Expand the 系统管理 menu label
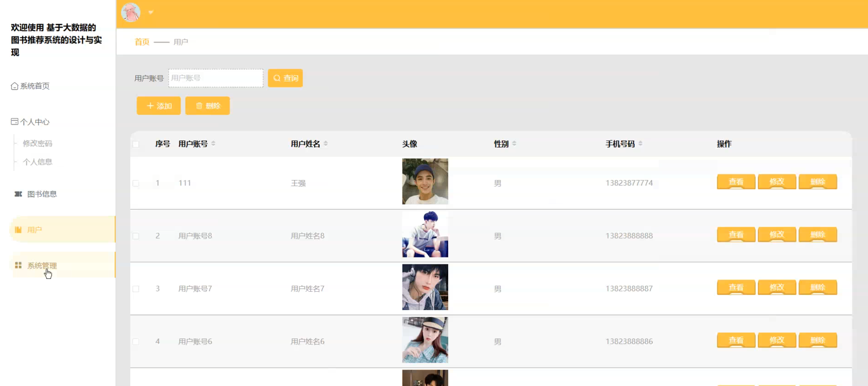Image resolution: width=868 pixels, height=386 pixels. click(x=42, y=265)
